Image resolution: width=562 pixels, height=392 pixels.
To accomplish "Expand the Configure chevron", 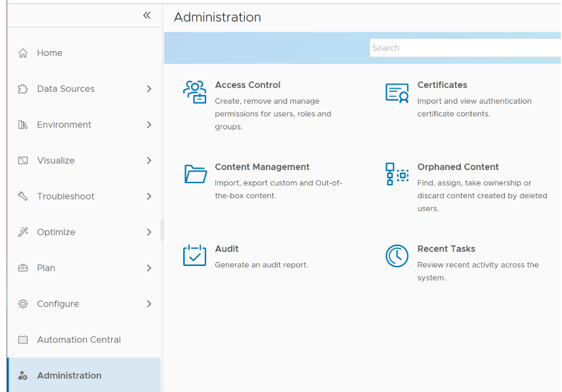I will coord(149,304).
